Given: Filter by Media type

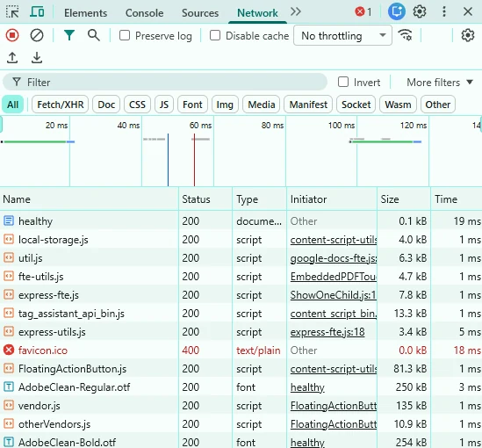Looking at the screenshot, I should click(262, 105).
